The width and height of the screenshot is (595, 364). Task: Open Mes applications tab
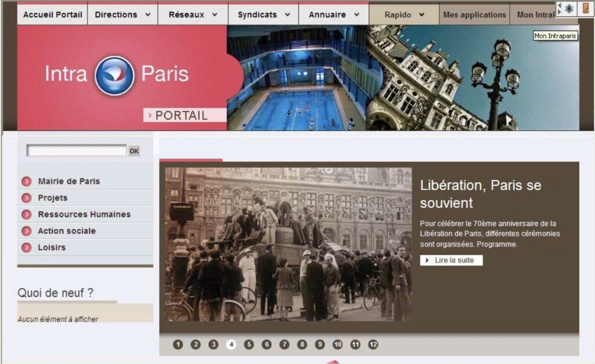point(474,15)
